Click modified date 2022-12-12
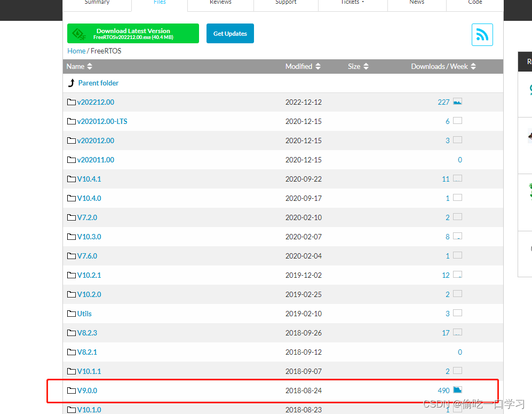This screenshot has height=414, width=532. click(303, 102)
